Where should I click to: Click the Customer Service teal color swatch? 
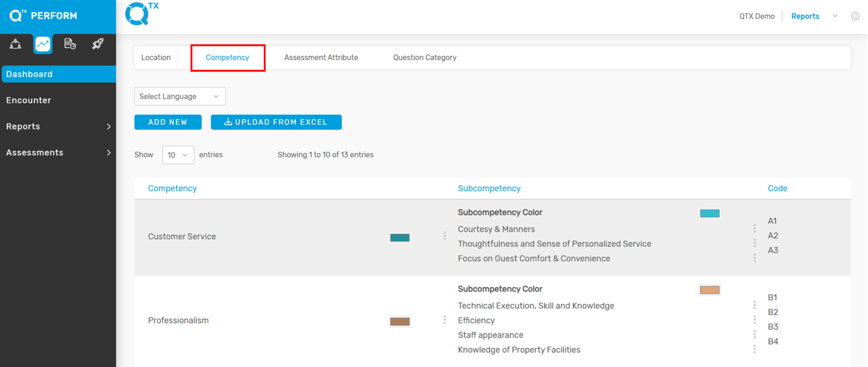click(400, 238)
